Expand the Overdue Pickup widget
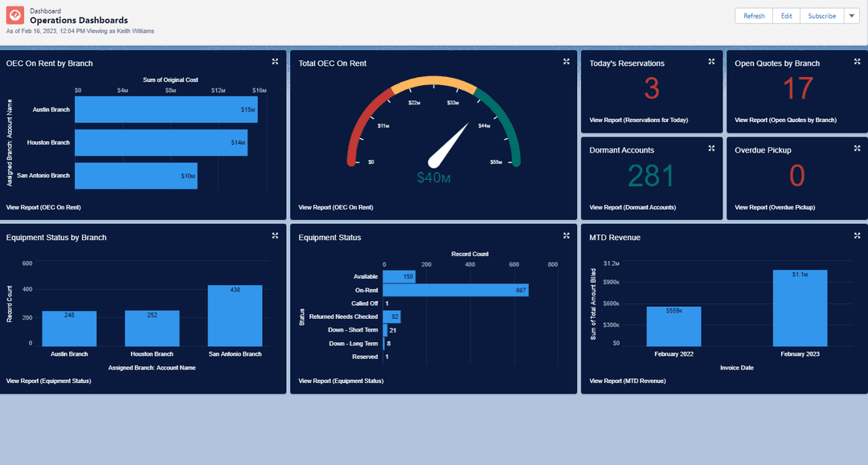This screenshot has width=868, height=465. pyautogui.click(x=857, y=149)
